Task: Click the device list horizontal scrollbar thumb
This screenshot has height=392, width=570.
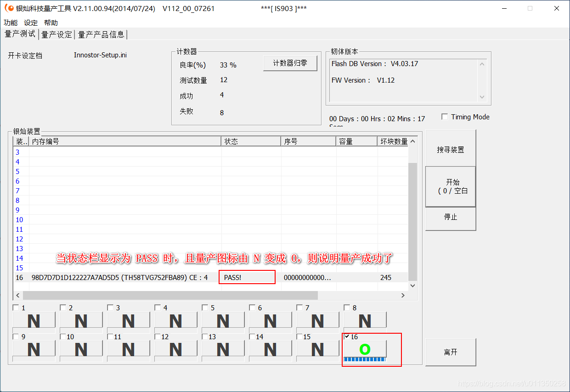Action: coord(170,295)
